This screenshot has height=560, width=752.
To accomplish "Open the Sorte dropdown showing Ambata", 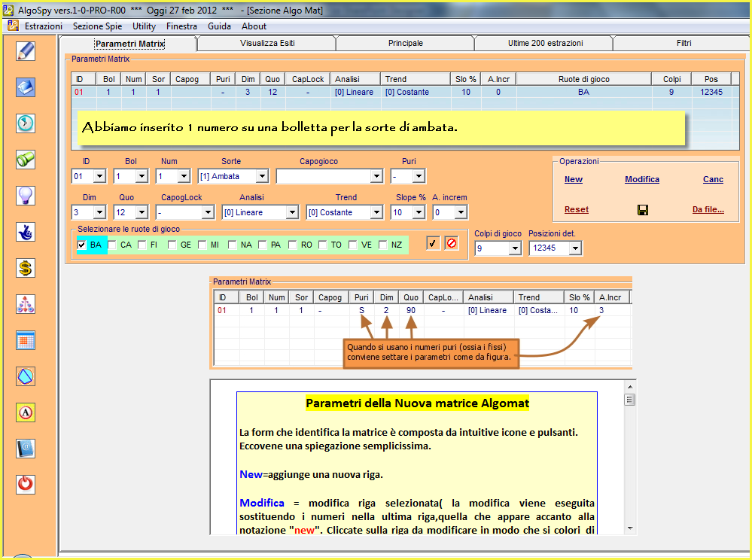I will (262, 176).
